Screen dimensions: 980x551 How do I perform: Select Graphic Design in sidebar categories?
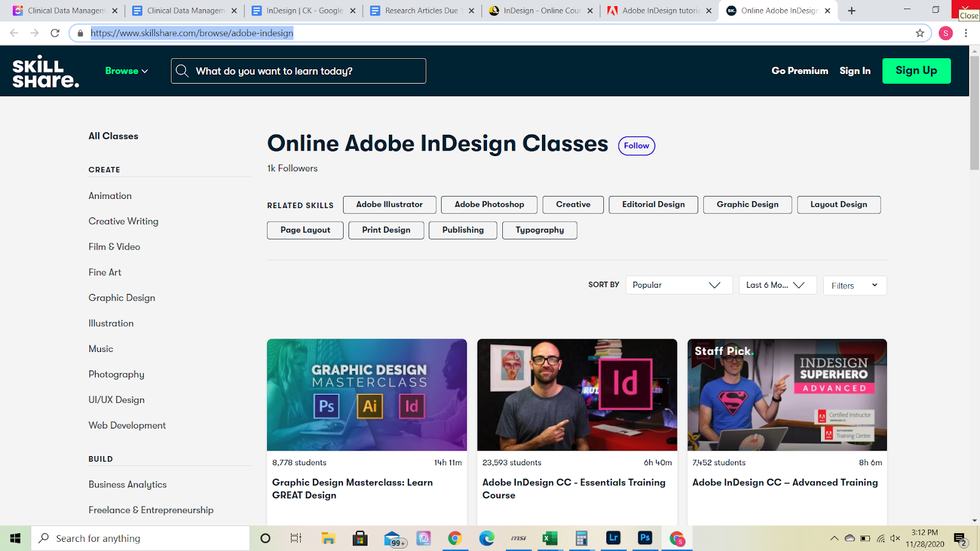(x=122, y=298)
